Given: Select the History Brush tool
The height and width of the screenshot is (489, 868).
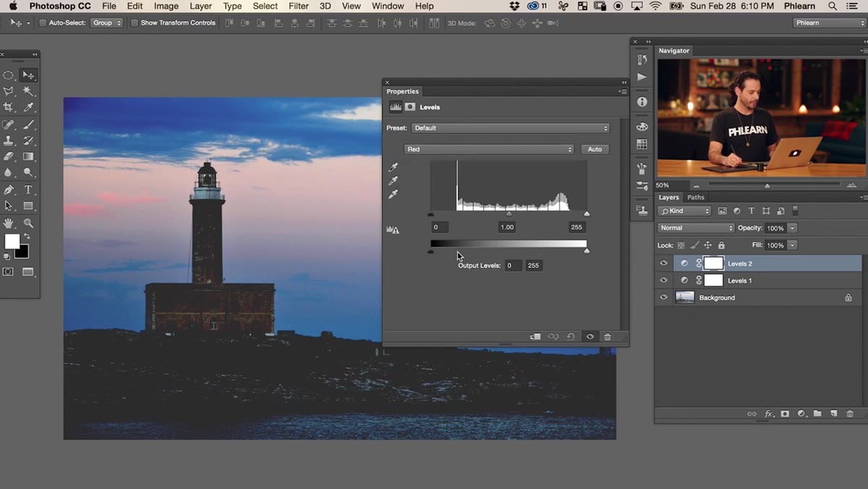Looking at the screenshot, I should coord(28,140).
